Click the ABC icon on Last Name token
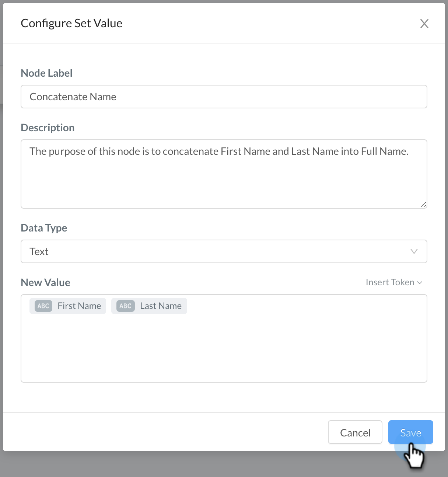448x477 pixels. (x=126, y=306)
